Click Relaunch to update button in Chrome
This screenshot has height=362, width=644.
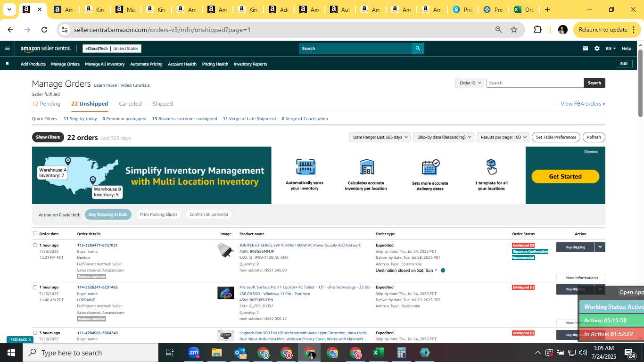pyautogui.click(x=607, y=30)
